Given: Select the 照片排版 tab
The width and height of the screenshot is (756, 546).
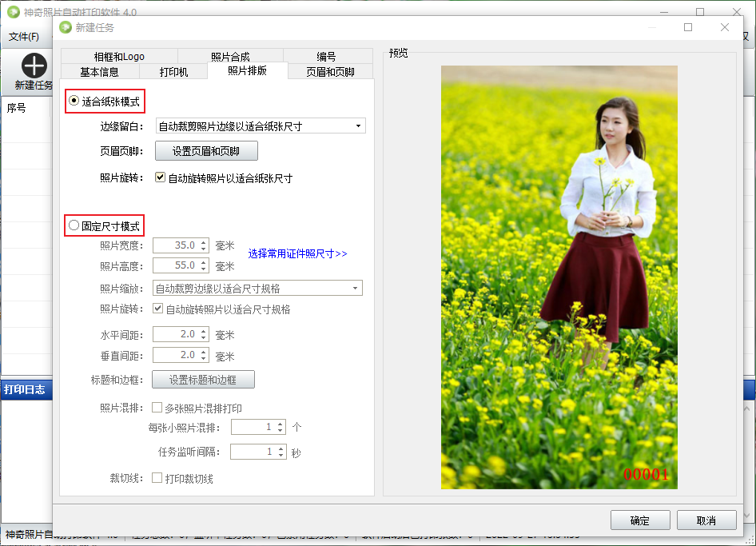Looking at the screenshot, I should [x=248, y=70].
